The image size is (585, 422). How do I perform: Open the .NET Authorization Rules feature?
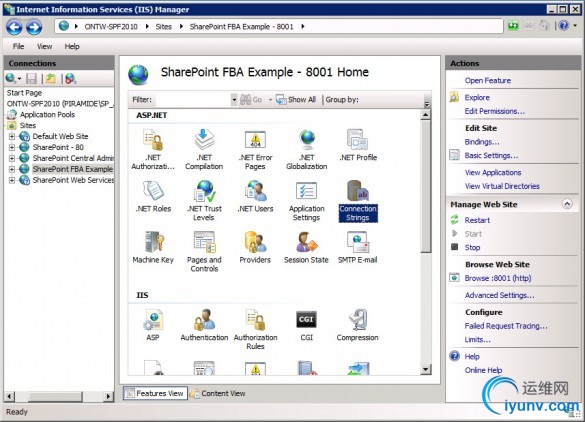coord(153,149)
